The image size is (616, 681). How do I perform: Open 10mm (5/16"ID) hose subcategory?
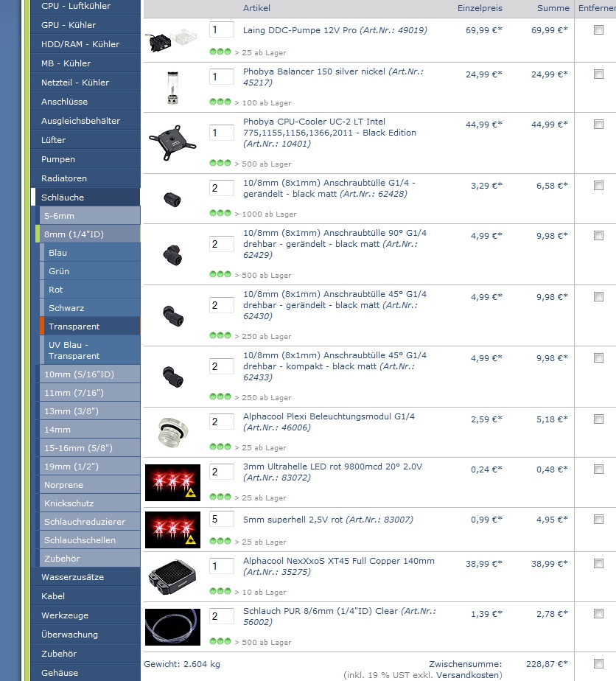[89, 374]
